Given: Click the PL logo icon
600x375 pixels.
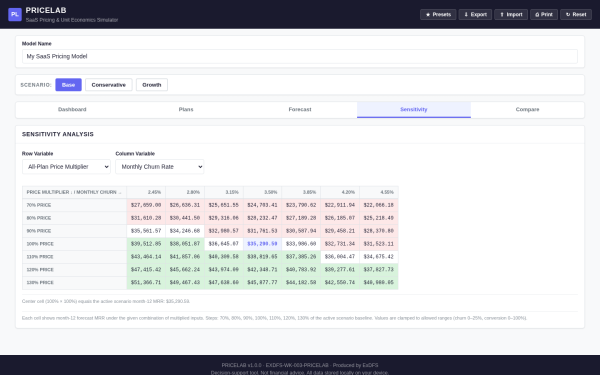Looking at the screenshot, I should [15, 15].
